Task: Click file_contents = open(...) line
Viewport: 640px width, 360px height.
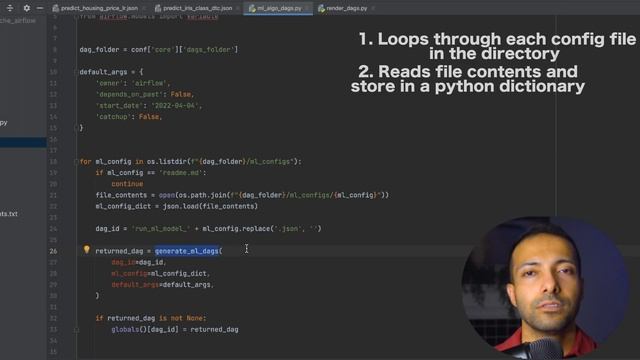Action: 242,195
